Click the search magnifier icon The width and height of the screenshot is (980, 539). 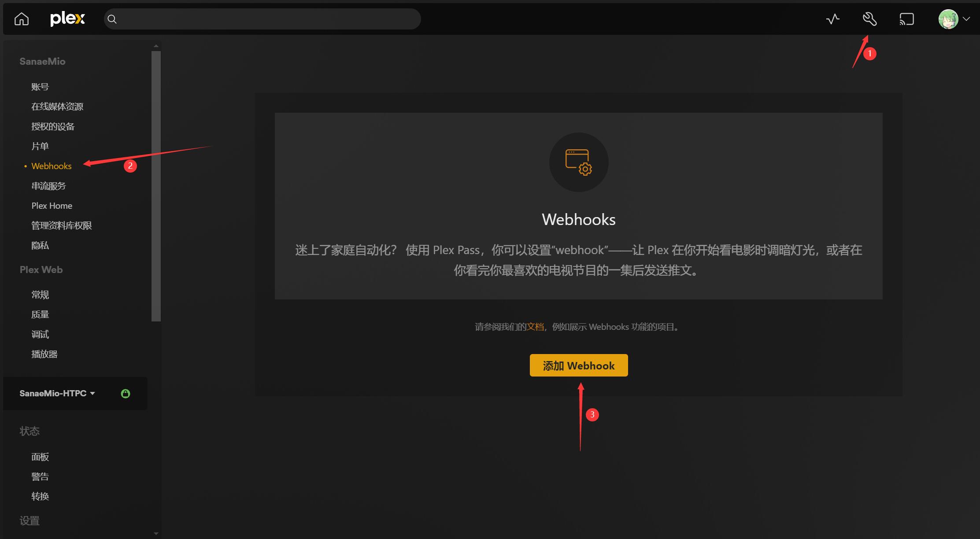(112, 19)
